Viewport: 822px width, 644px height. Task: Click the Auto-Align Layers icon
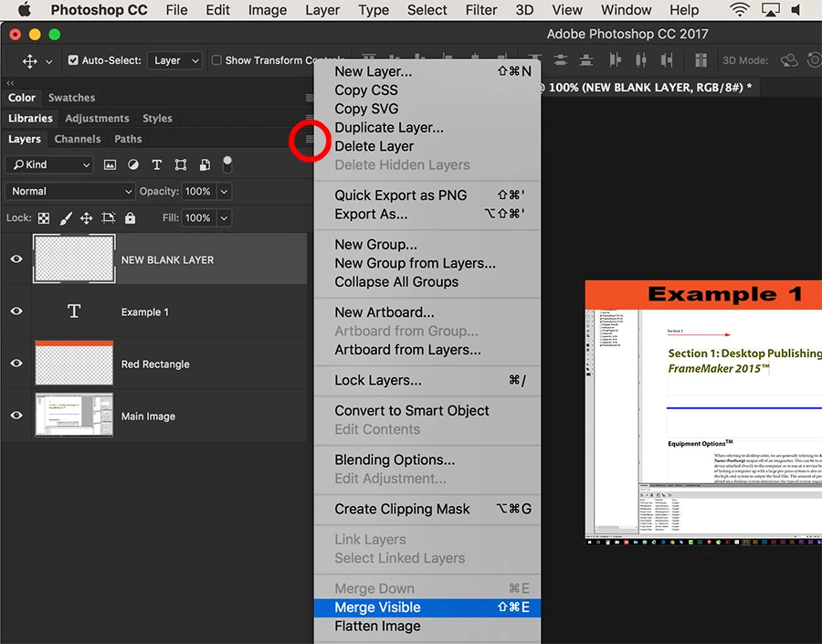pos(701,60)
